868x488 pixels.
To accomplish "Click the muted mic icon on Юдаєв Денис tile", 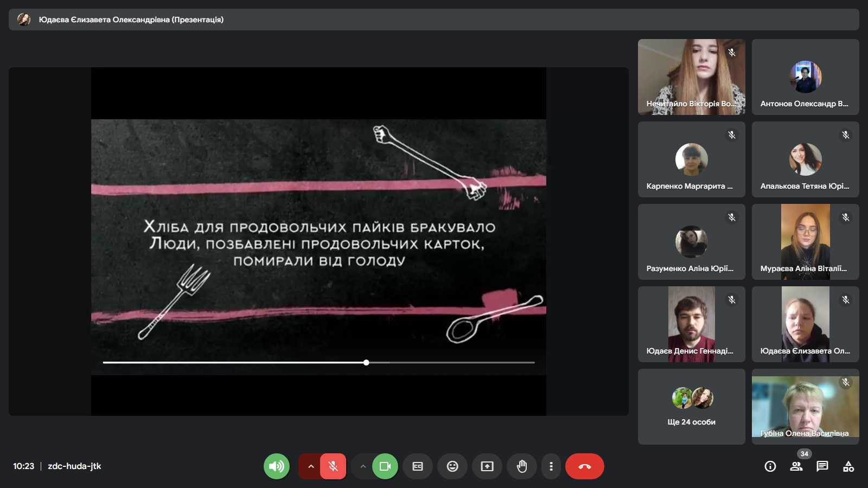I will [x=732, y=300].
